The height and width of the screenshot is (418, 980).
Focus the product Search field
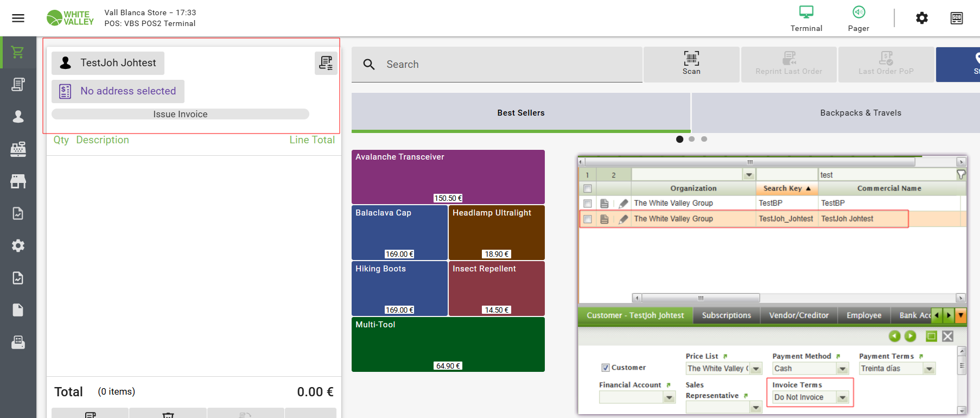click(x=497, y=65)
